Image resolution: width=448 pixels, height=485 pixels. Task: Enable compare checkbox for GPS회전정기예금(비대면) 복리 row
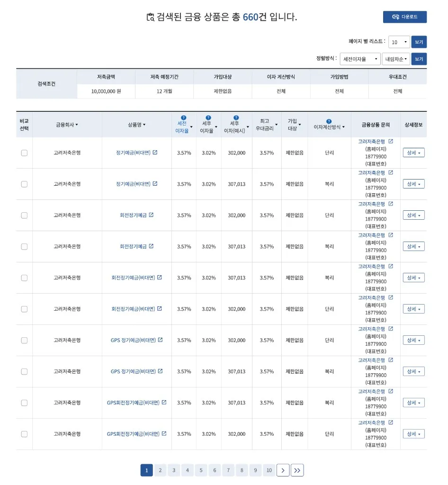24,403
